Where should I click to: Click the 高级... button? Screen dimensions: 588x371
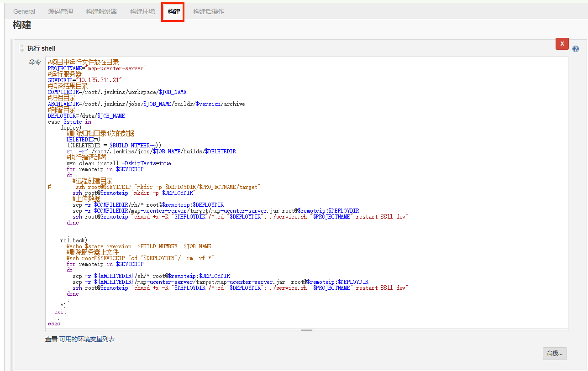coord(555,353)
